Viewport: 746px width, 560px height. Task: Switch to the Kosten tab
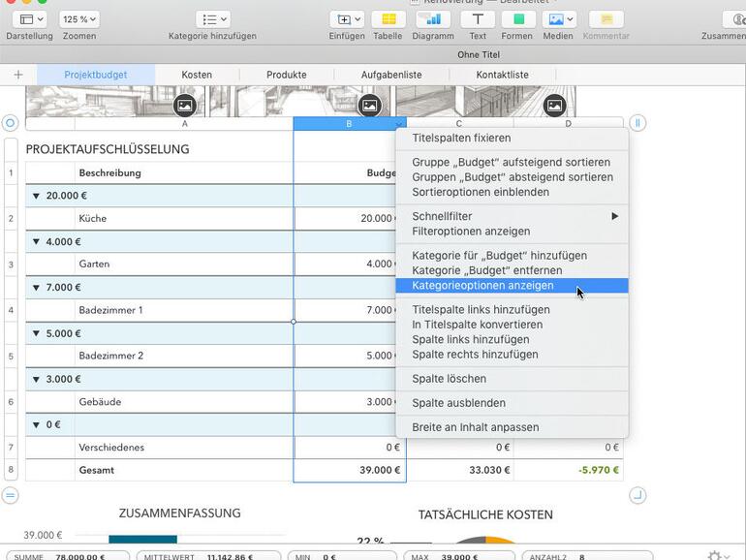click(x=197, y=75)
